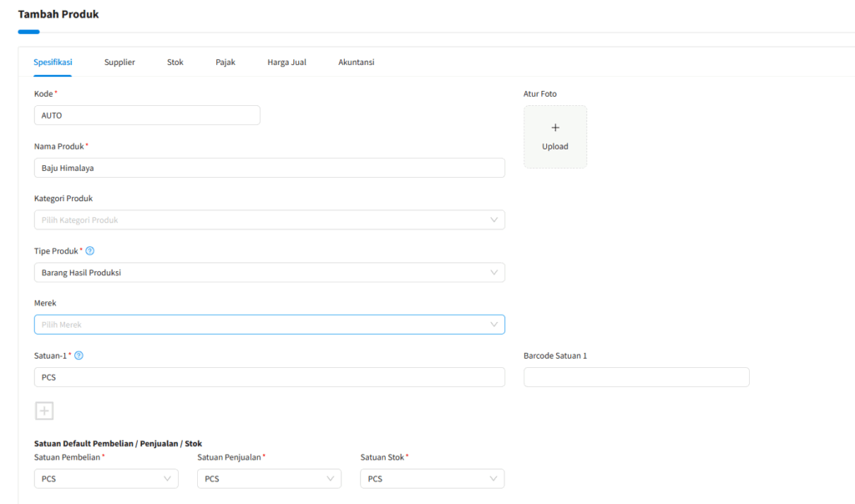
Task: Click the Barcode Satuan 1 field
Action: [636, 377]
